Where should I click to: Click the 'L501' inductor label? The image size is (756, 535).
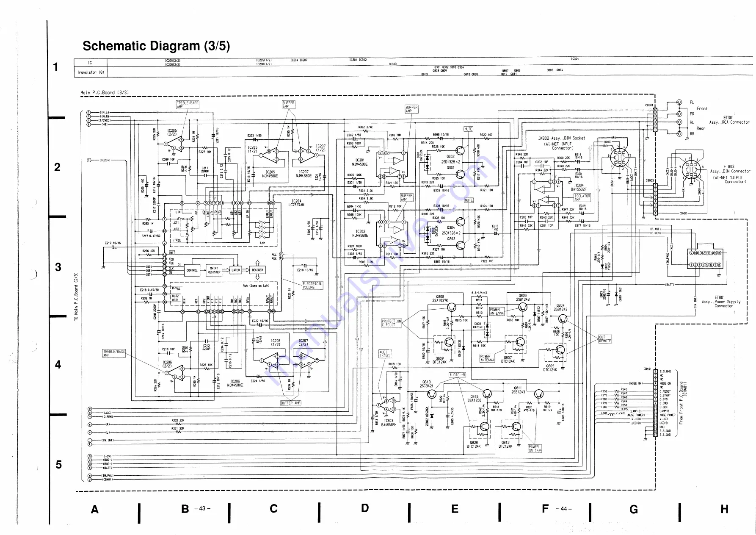604,413
